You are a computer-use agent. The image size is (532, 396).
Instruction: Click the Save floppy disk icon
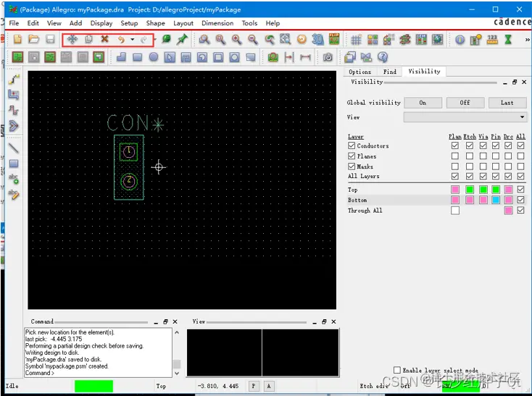click(50, 39)
